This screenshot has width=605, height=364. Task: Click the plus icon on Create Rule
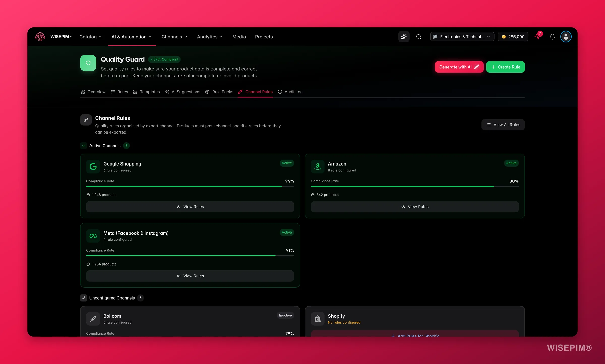493,67
